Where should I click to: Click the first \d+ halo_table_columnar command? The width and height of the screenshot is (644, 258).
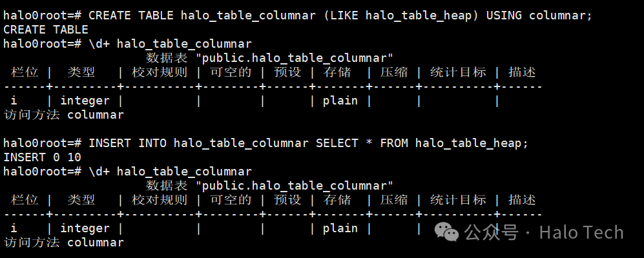pos(127,44)
